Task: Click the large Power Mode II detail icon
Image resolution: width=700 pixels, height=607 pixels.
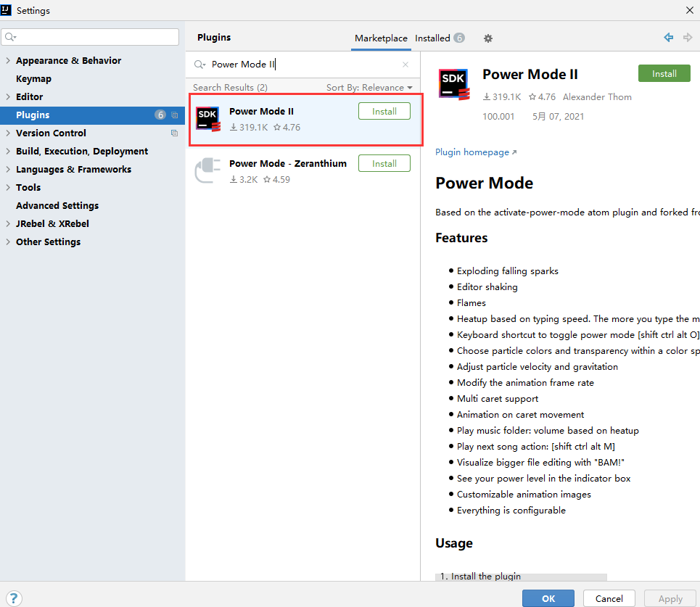Action: pyautogui.click(x=454, y=84)
